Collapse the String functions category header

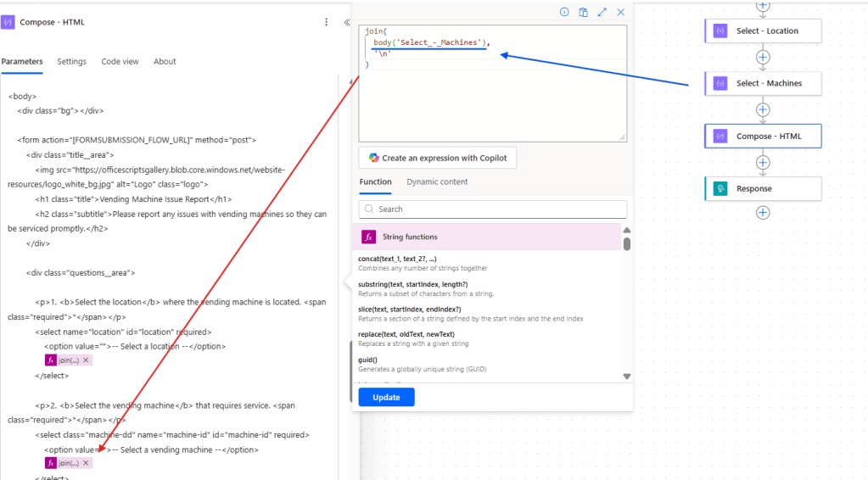tap(487, 237)
